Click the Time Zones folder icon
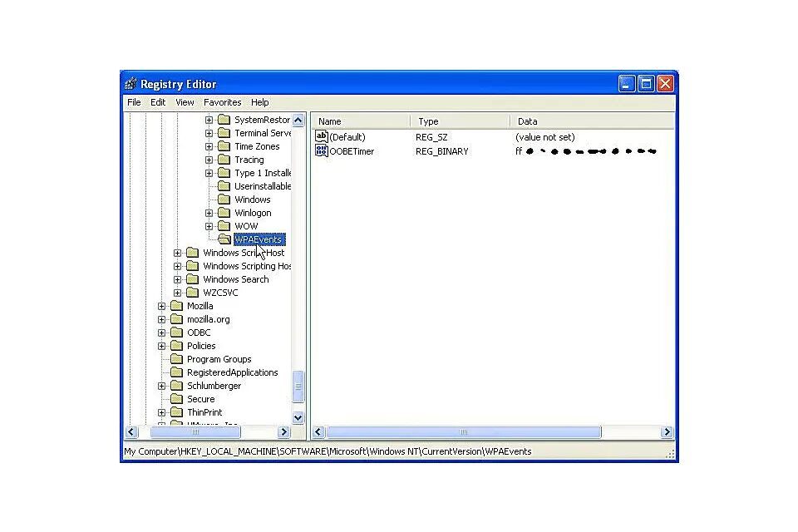The width and height of the screenshot is (798, 532). pyautogui.click(x=224, y=146)
